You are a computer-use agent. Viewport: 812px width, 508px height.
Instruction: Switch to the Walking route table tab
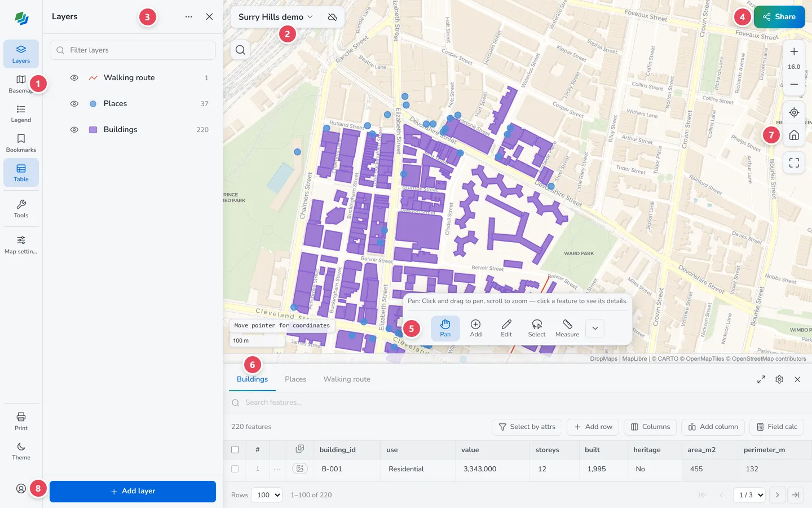click(347, 379)
